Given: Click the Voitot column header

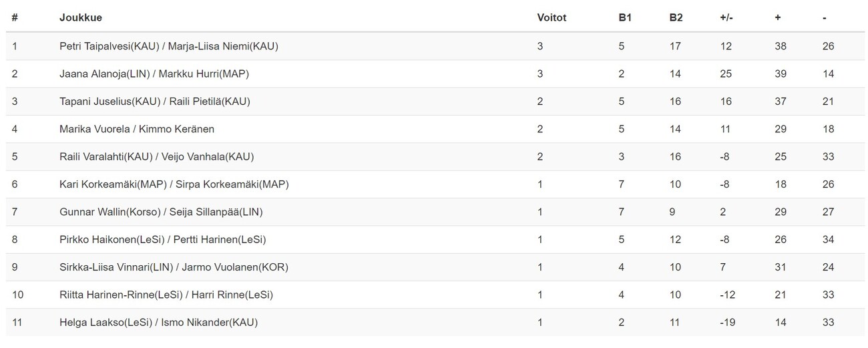Looking at the screenshot, I should pyautogui.click(x=552, y=18).
